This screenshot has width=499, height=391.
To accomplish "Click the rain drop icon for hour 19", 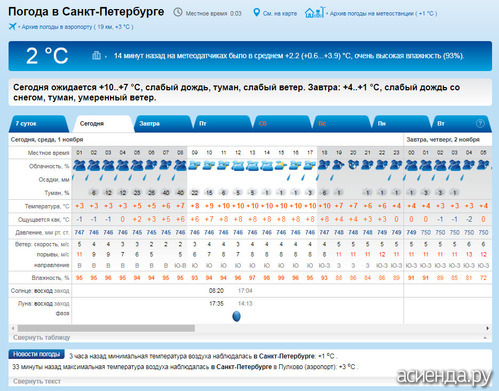I will point(332,178).
